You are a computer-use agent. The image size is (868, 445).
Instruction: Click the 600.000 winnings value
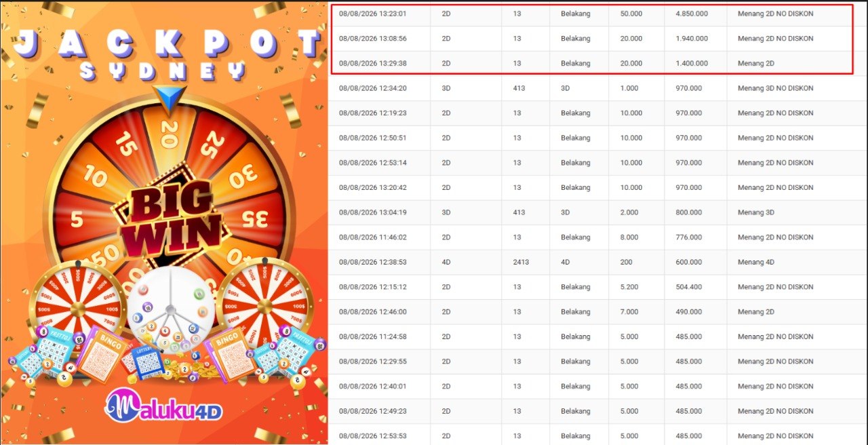pos(688,262)
